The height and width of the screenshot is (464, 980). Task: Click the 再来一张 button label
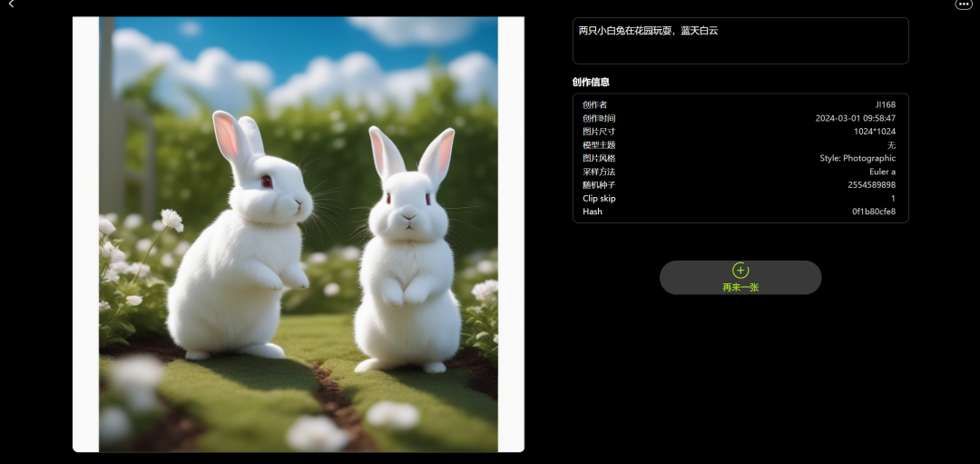740,287
